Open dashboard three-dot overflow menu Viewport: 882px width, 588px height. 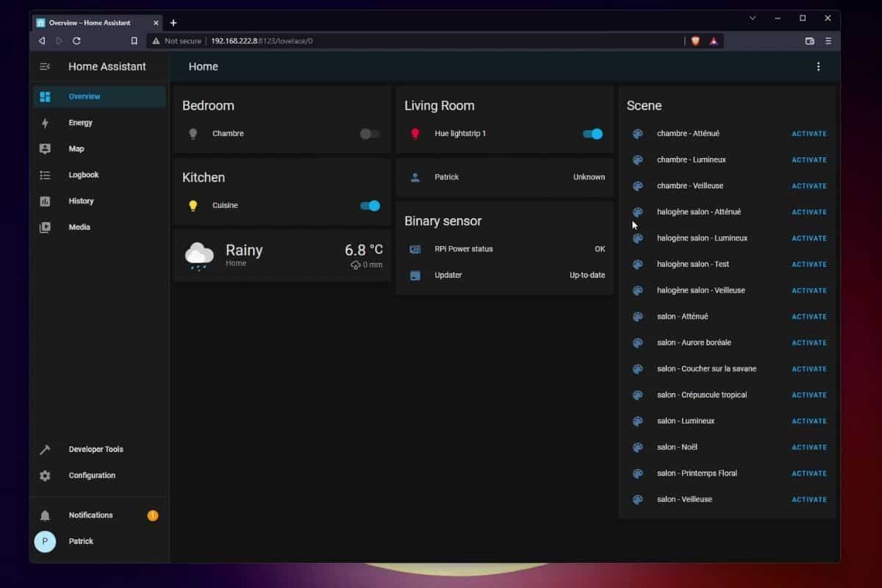click(819, 66)
